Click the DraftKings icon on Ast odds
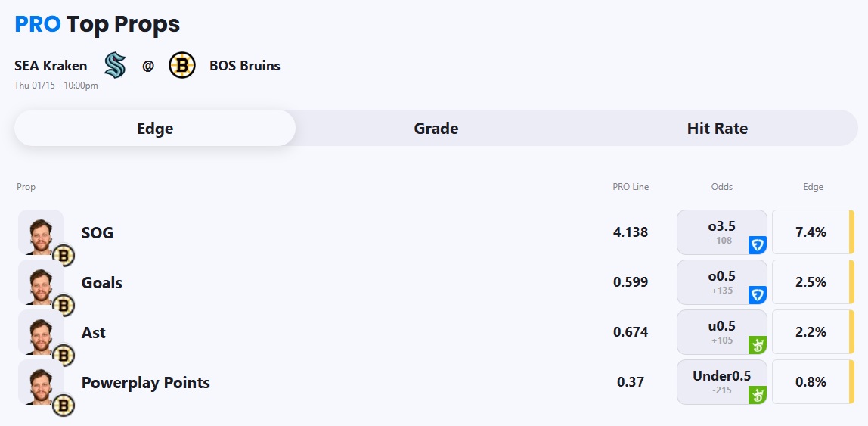This screenshot has height=426, width=868. tap(757, 345)
